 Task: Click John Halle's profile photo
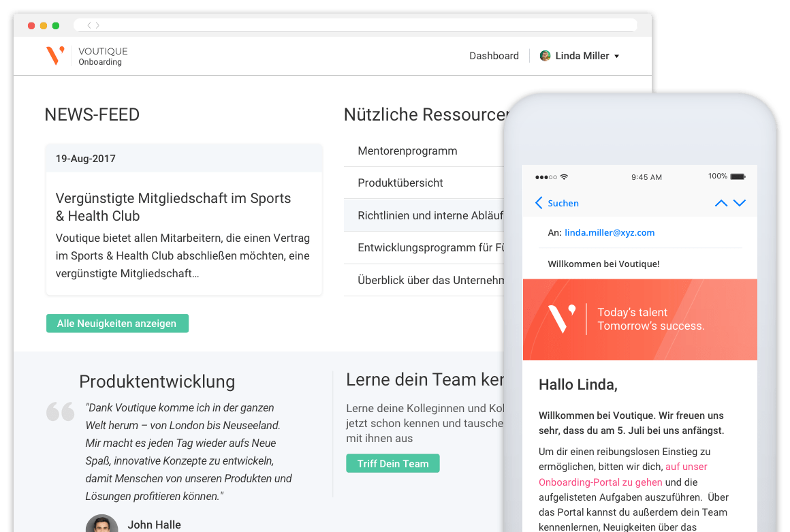(101, 523)
